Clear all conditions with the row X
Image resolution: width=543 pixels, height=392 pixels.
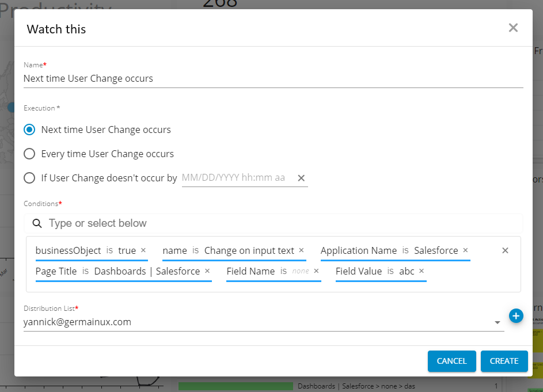click(505, 250)
